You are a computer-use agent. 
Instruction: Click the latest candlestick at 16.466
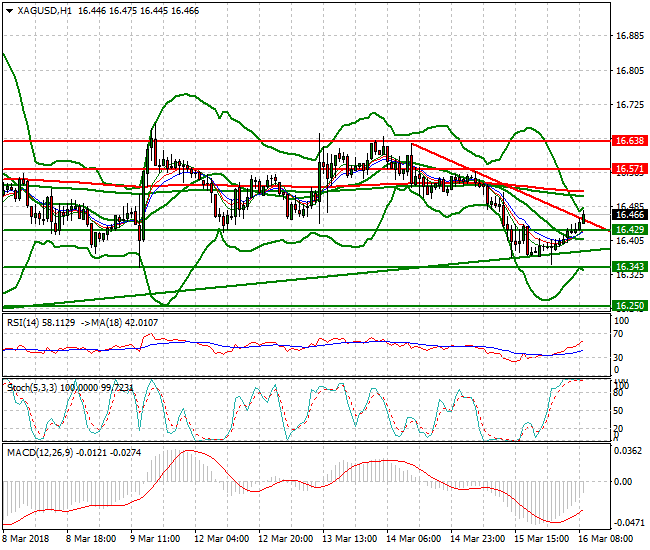(584, 218)
